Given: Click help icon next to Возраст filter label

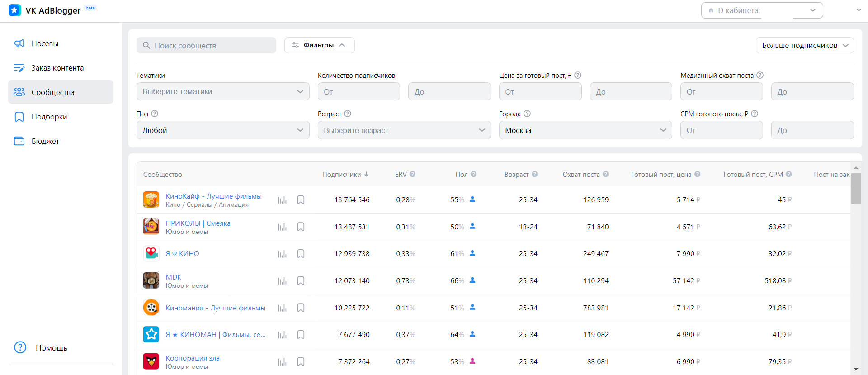Looking at the screenshot, I should pos(348,114).
